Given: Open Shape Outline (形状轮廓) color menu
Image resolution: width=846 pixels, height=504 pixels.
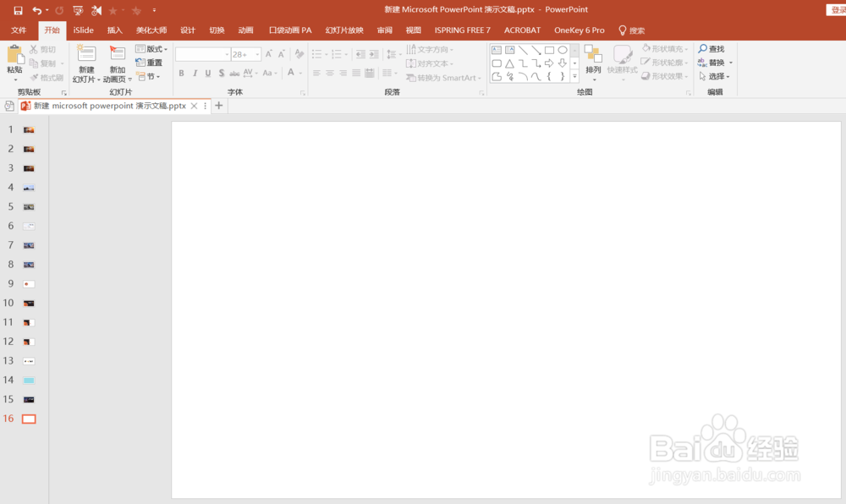Looking at the screenshot, I should tap(665, 63).
